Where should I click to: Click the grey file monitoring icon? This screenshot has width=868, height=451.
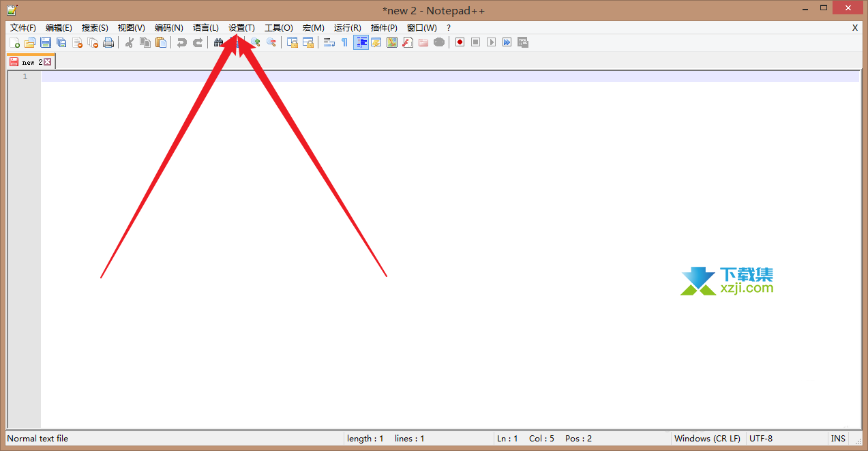tap(439, 42)
